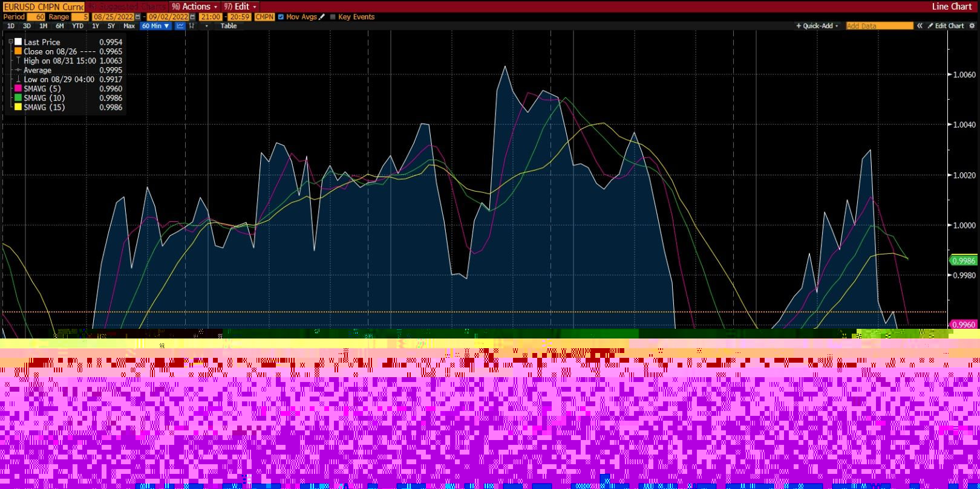Click the 1.0060 y-axis label

pos(964,75)
